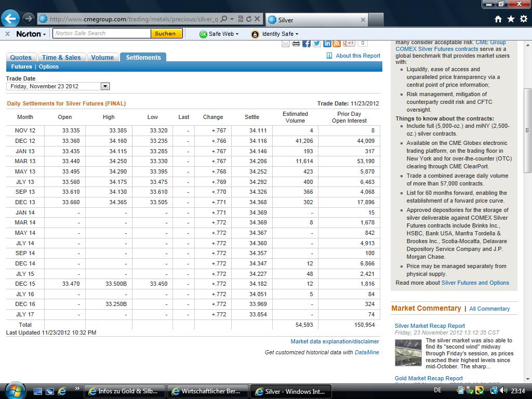Open the Silver Market Recap Report link
Image resolution: width=532 pixels, height=399 pixels.
pos(430,326)
